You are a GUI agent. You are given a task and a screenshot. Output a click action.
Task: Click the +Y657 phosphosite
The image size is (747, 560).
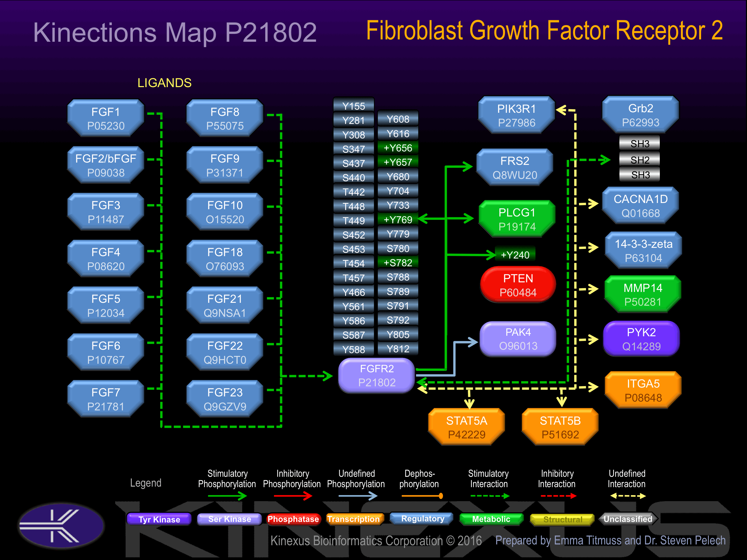click(398, 162)
